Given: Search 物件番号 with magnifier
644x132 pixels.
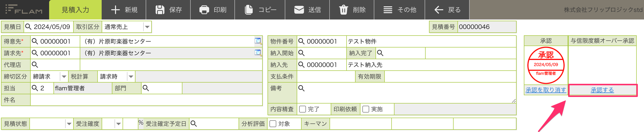Looking at the screenshot, I should click(301, 41).
